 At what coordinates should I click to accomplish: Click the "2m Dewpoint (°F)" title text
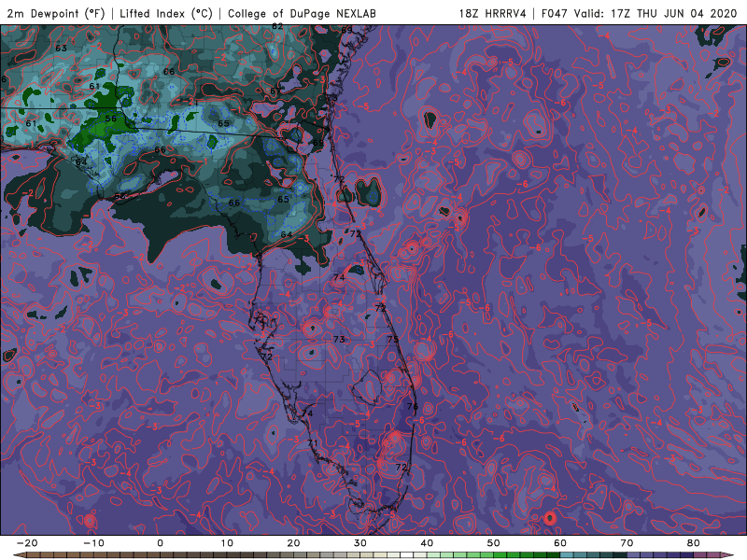click(55, 13)
